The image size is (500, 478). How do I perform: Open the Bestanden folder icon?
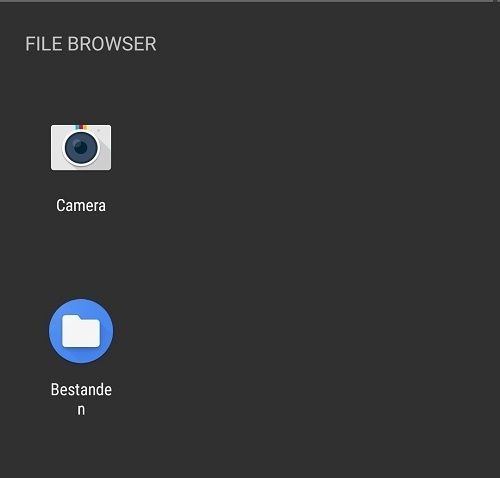pyautogui.click(x=81, y=331)
